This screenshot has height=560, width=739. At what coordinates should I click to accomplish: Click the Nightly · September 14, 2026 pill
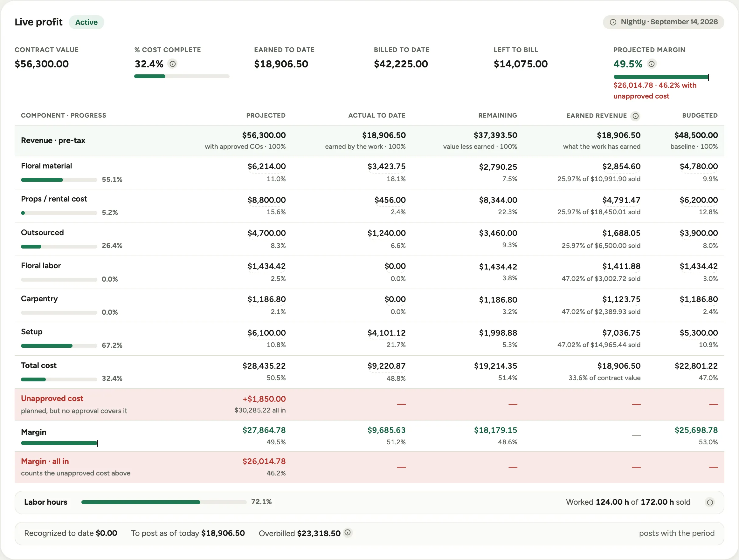(x=663, y=22)
